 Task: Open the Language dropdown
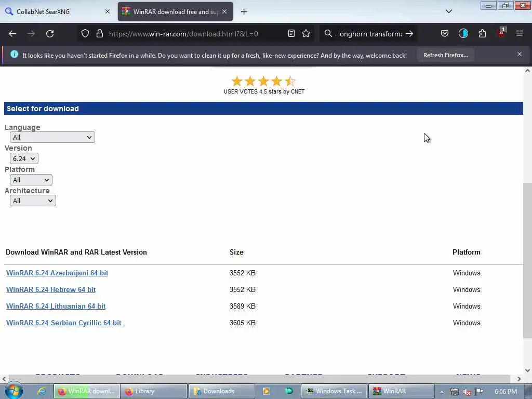(52, 137)
